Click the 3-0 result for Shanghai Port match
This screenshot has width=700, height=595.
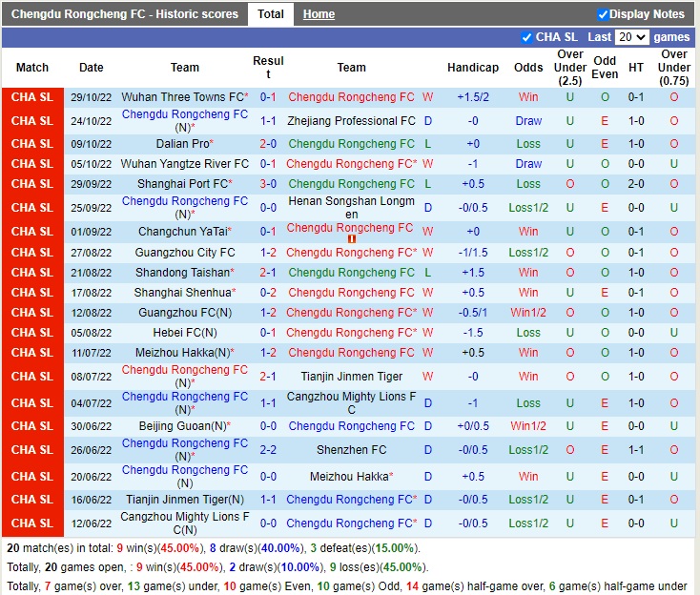point(268,184)
